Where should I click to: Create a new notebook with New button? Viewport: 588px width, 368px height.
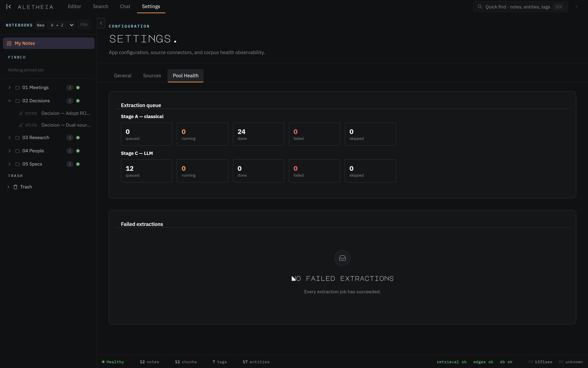pos(40,25)
